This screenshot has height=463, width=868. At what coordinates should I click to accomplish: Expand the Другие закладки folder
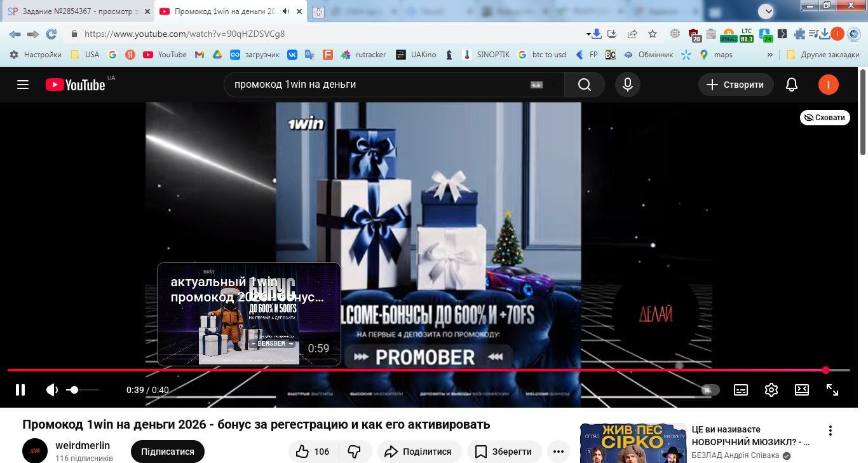823,55
